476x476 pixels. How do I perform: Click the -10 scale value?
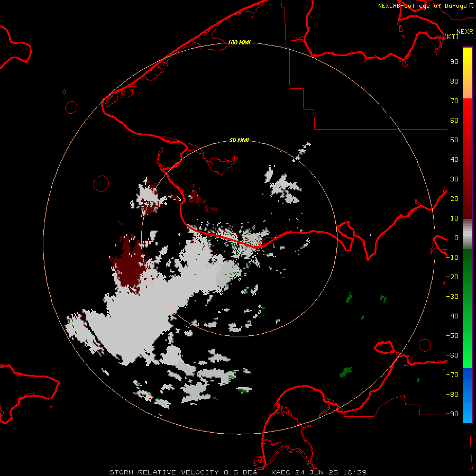pyautogui.click(x=452, y=258)
